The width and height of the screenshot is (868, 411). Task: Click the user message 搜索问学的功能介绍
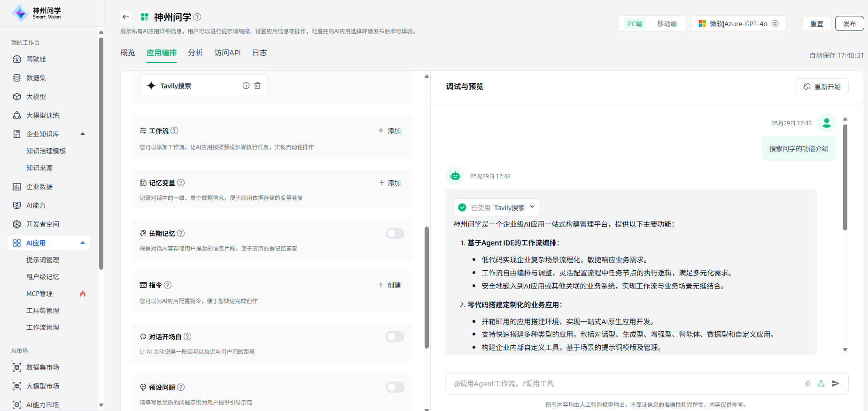pos(798,149)
